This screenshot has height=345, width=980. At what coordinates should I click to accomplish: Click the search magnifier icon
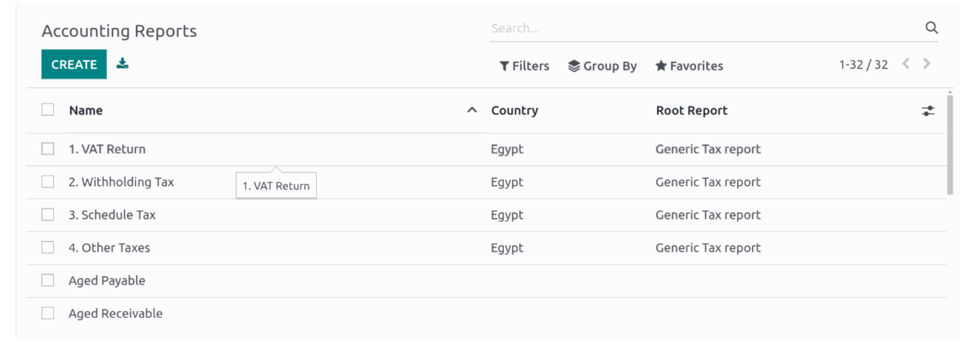(x=932, y=28)
